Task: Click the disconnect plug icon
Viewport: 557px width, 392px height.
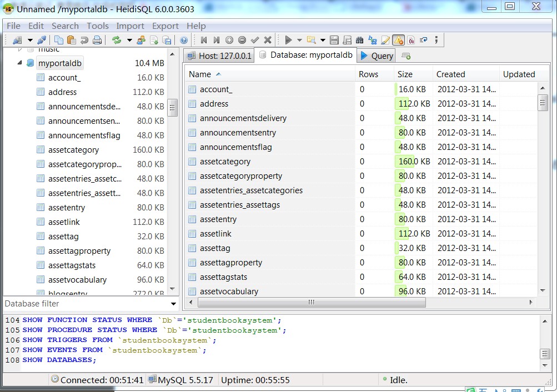Action: (x=42, y=40)
